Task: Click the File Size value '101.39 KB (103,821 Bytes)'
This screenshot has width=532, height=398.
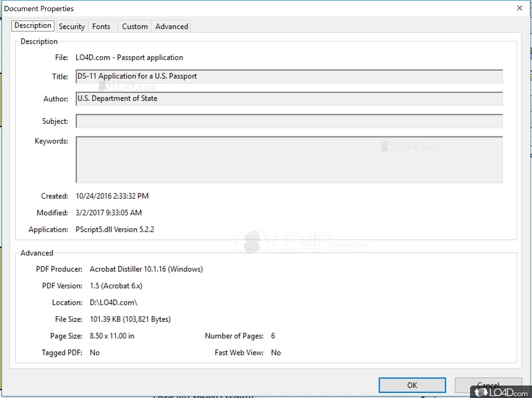Action: pos(130,319)
